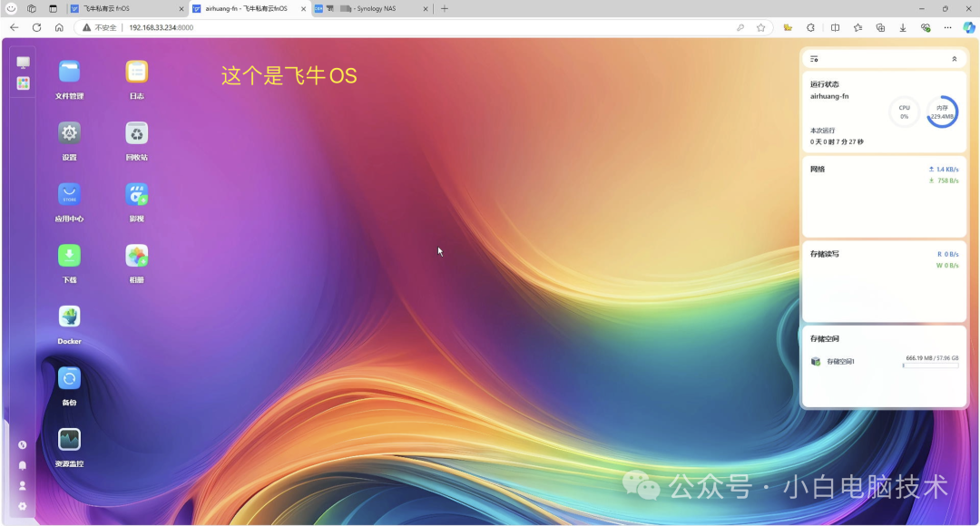980x526 pixels.
Task: Open browser extensions puzzle icon
Action: (810, 27)
